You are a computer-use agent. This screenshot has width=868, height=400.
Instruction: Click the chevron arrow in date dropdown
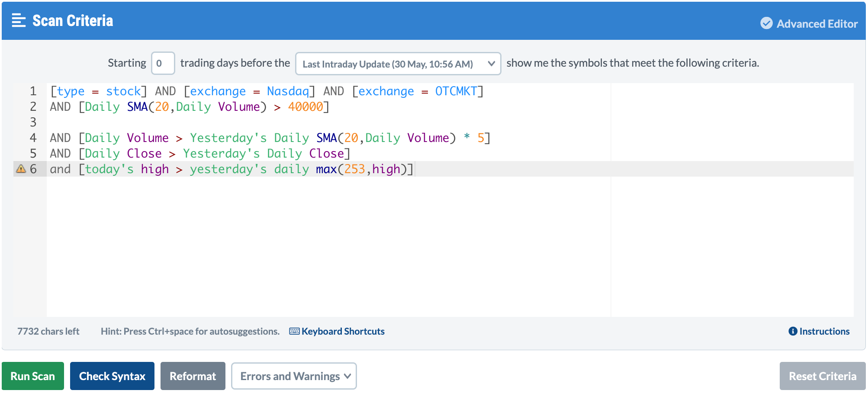pyautogui.click(x=491, y=64)
